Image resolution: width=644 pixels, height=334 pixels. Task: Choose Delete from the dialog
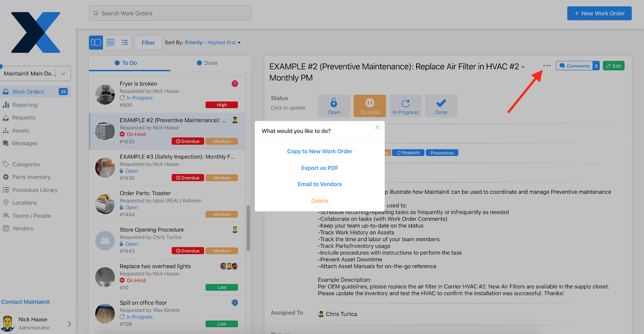tap(320, 201)
